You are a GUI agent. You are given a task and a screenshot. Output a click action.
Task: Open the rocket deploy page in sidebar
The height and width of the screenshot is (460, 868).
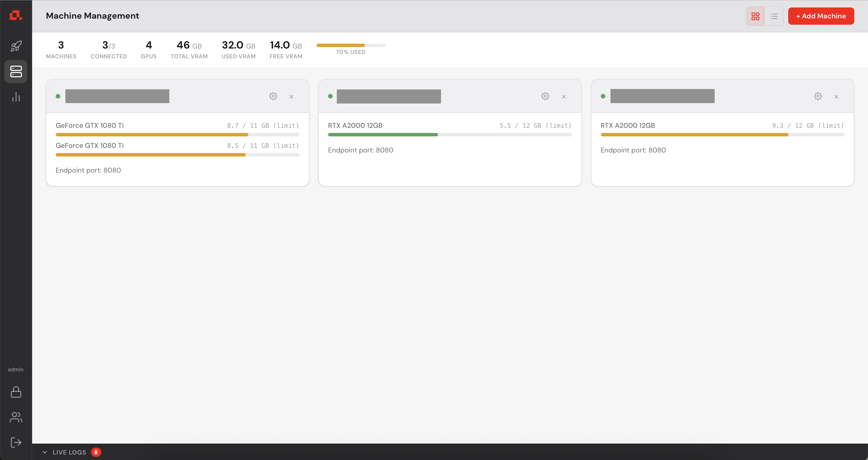16,46
